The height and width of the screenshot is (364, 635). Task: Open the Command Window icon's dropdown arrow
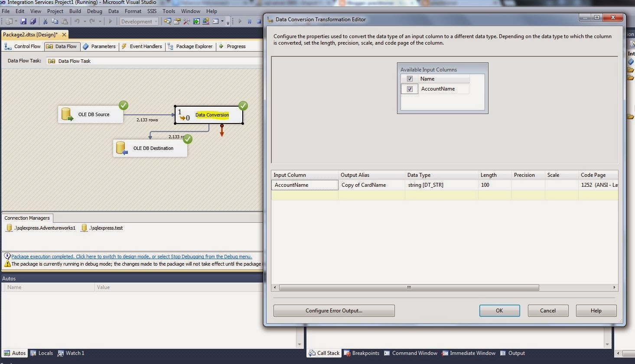[222, 21]
